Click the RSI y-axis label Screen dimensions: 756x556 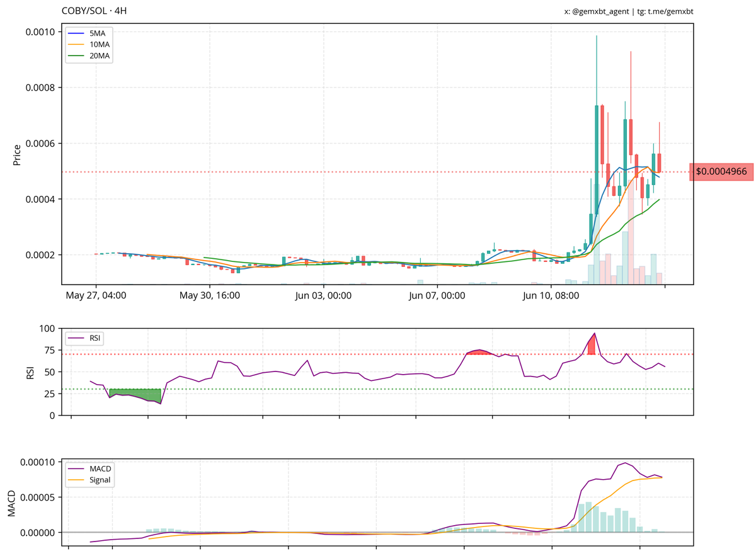tap(30, 372)
